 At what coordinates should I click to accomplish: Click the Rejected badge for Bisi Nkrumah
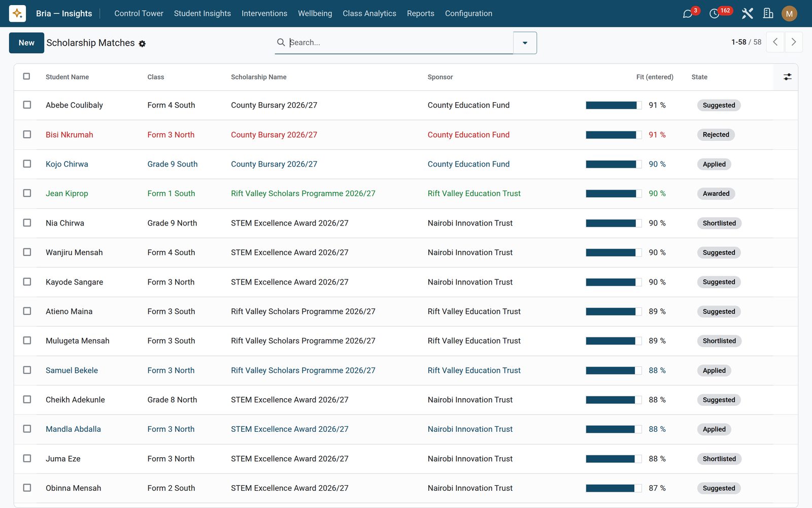(x=716, y=135)
